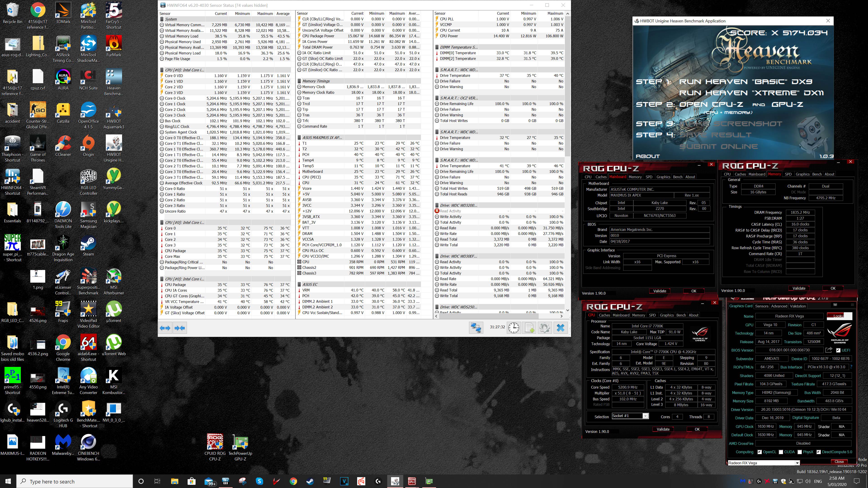
Task: Click Sensor column header in first HWiNFO pane
Action: tap(182, 14)
